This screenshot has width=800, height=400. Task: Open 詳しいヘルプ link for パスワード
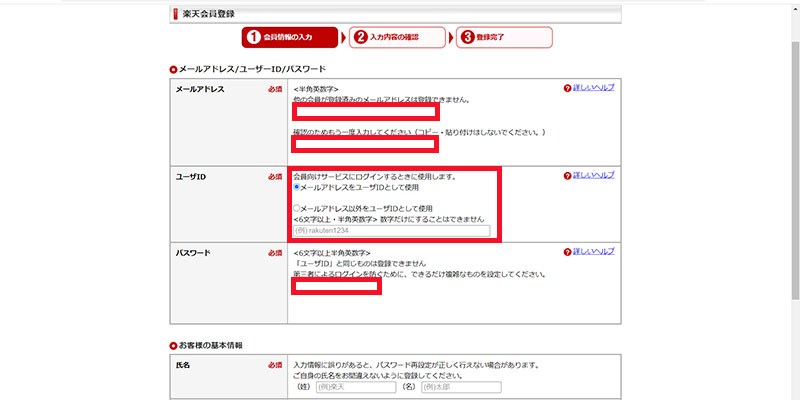(x=594, y=254)
